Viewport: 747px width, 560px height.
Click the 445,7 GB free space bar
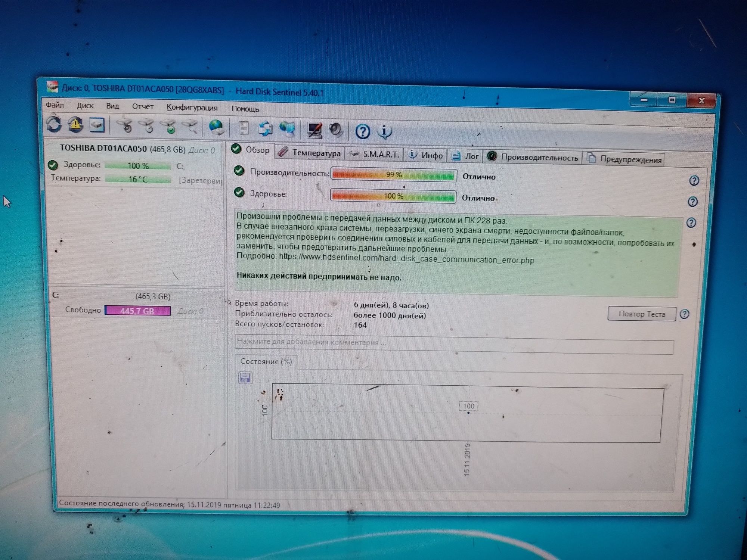coord(137,311)
